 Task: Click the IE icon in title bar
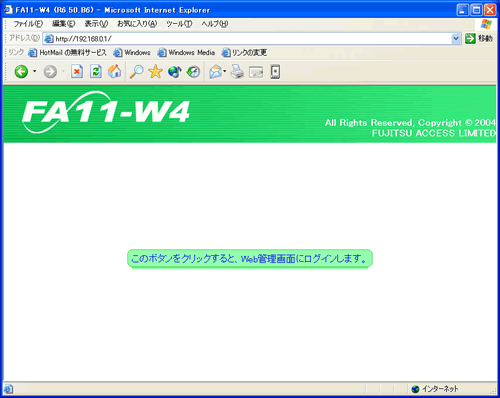[x=8, y=10]
